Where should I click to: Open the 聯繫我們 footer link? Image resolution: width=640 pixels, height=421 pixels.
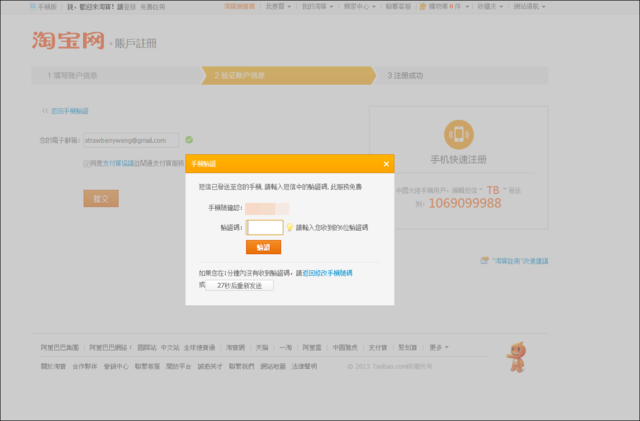(x=242, y=366)
